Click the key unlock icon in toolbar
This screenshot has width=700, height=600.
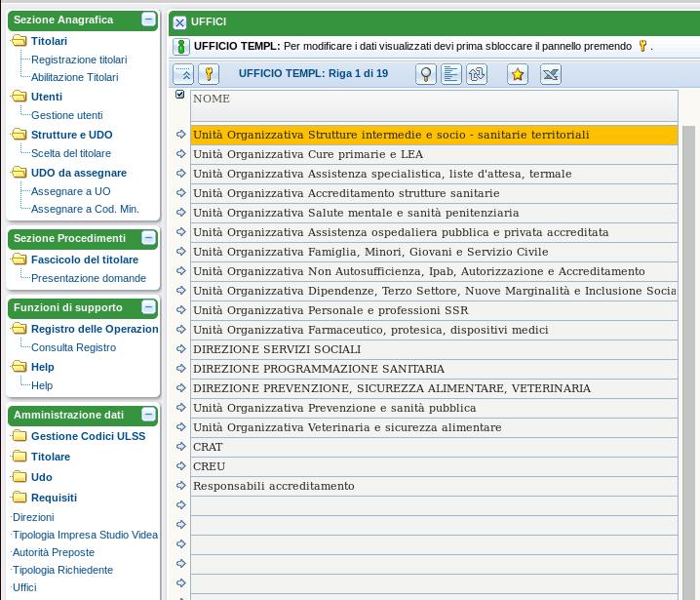[209, 74]
